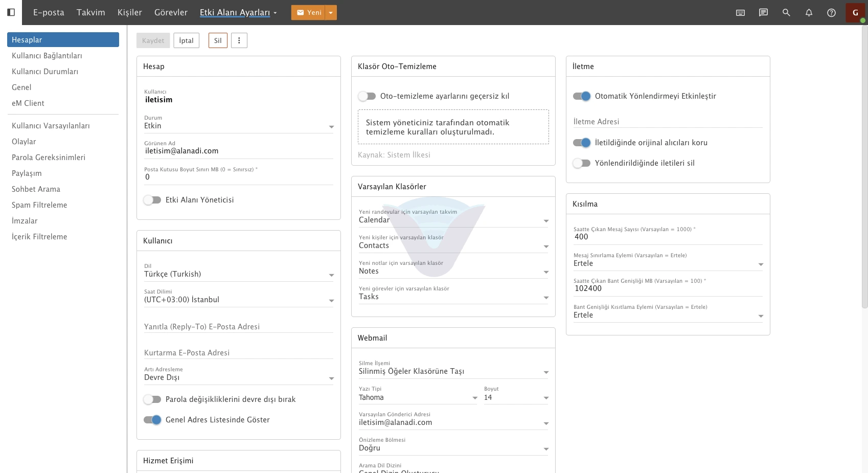Image resolution: width=868 pixels, height=473 pixels.
Task: Open the G user avatar menu
Action: tap(855, 13)
